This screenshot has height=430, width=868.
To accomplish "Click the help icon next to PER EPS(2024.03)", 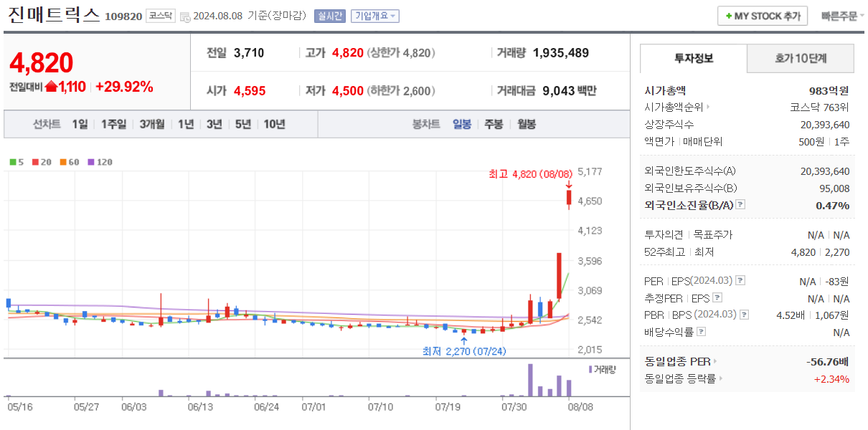I will tap(740, 281).
